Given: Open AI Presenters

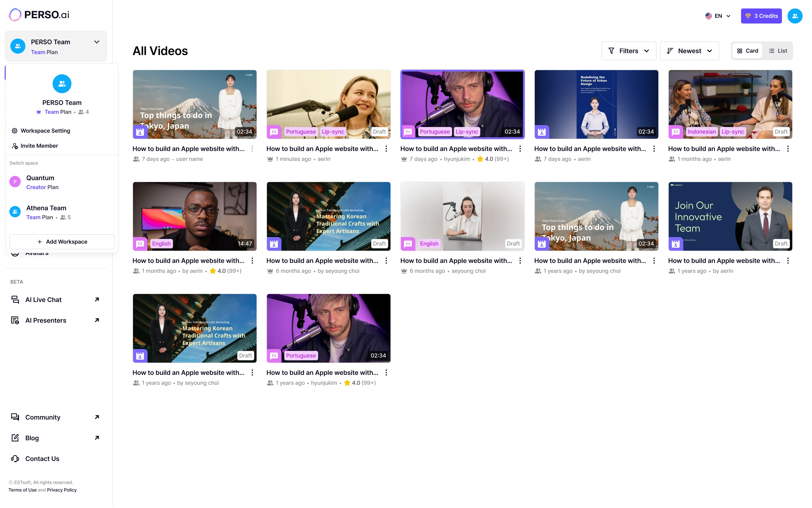Looking at the screenshot, I should 56,321.
